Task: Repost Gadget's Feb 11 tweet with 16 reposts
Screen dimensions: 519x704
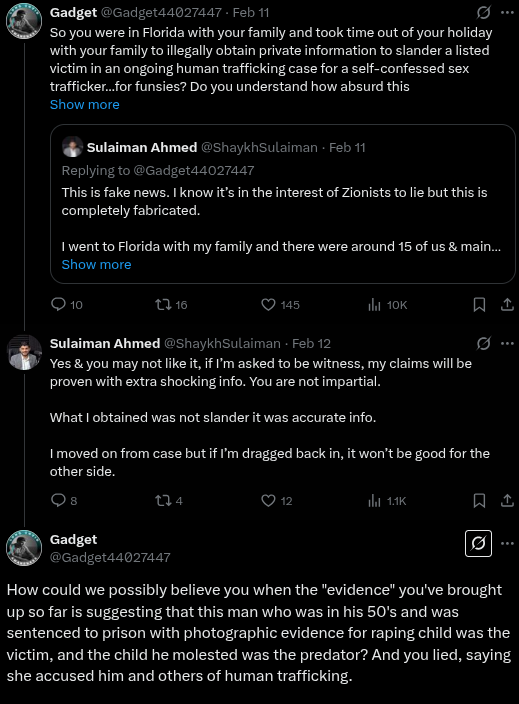Action: 163,305
